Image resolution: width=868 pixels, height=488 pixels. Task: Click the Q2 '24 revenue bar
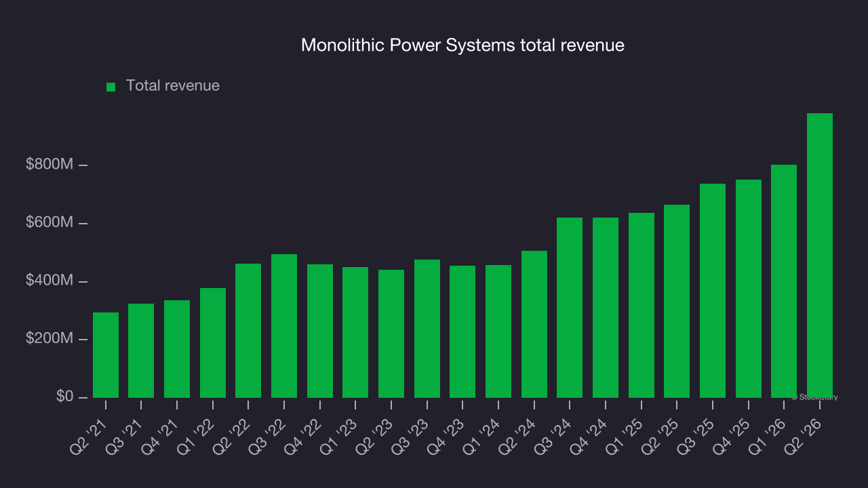pyautogui.click(x=534, y=325)
